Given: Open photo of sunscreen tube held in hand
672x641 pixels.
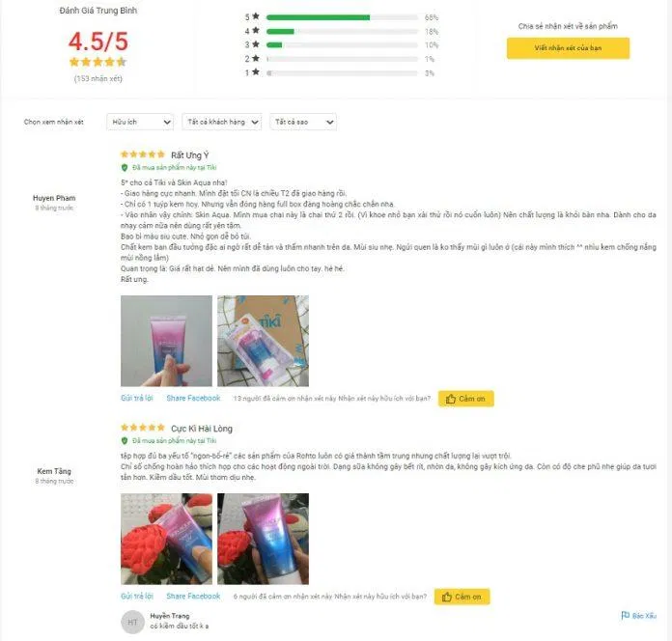Looking at the screenshot, I should (166, 341).
